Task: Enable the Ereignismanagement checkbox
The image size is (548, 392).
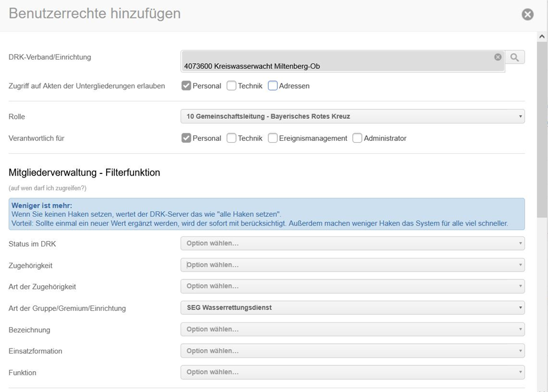Action: (x=273, y=138)
